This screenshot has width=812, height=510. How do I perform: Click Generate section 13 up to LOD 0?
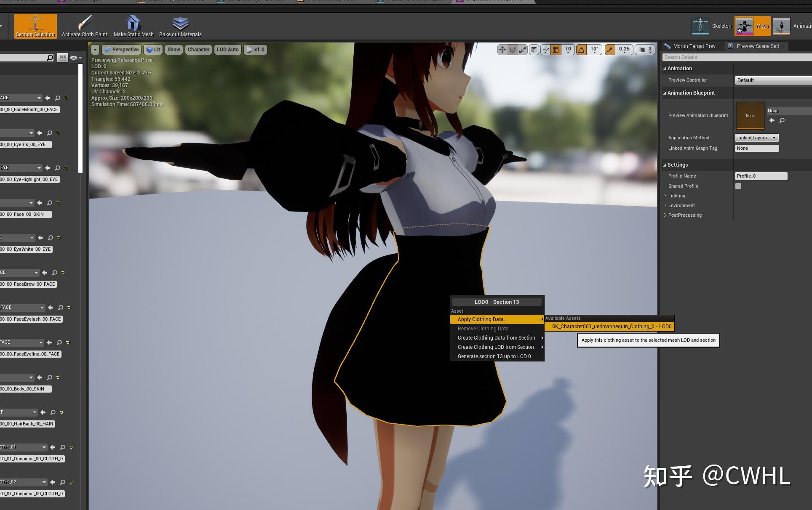point(494,356)
